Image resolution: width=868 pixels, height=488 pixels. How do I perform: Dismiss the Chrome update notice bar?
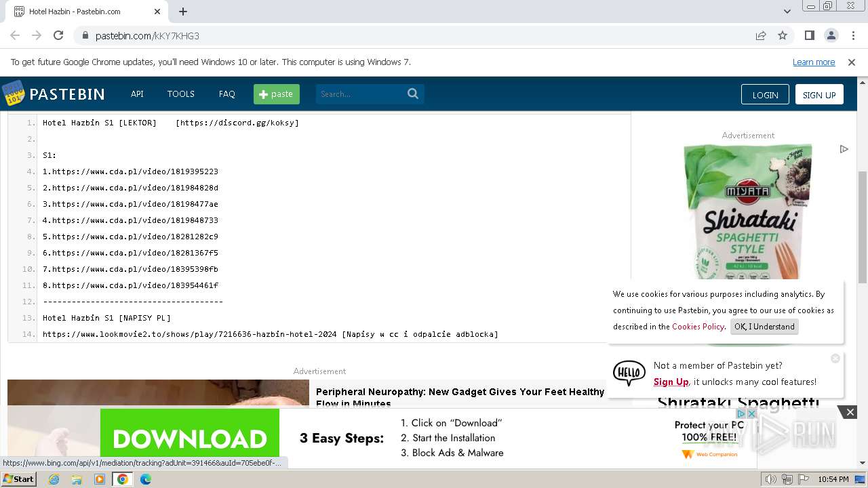[852, 62]
